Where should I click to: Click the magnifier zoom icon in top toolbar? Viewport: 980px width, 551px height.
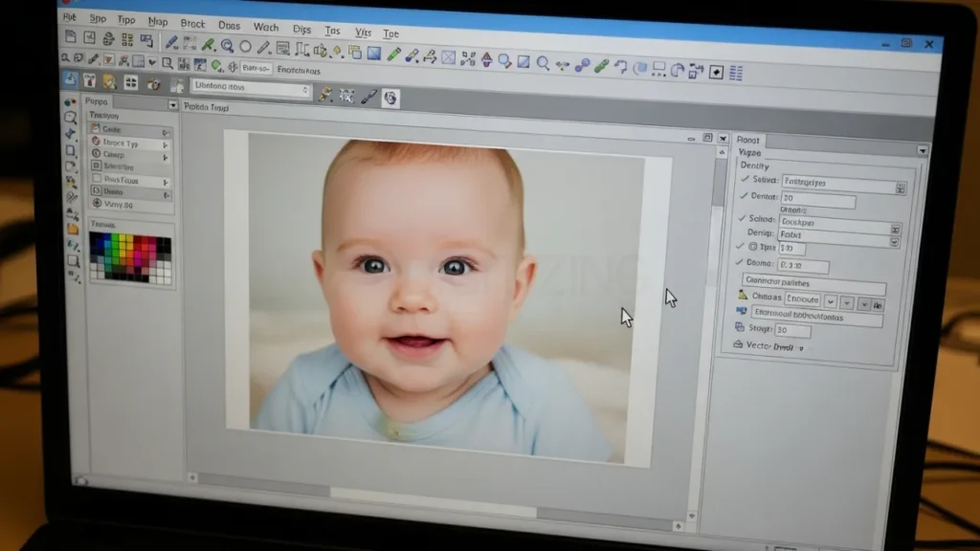[543, 64]
